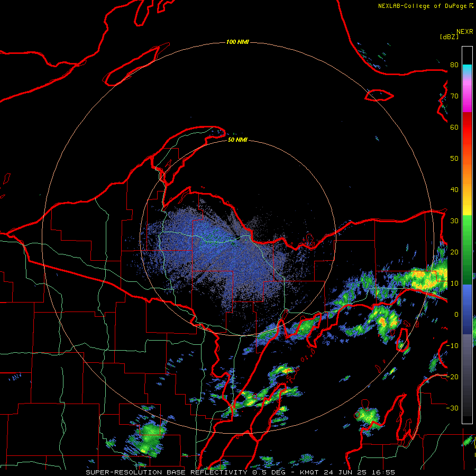Click the cyan top of the color bar

[x=467, y=70]
